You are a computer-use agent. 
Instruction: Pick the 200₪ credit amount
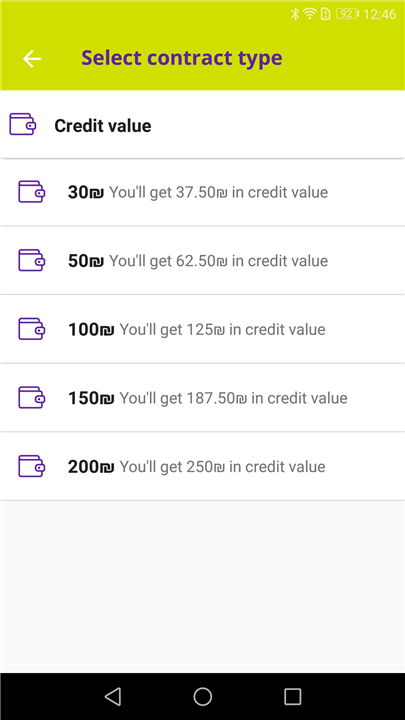pos(202,466)
